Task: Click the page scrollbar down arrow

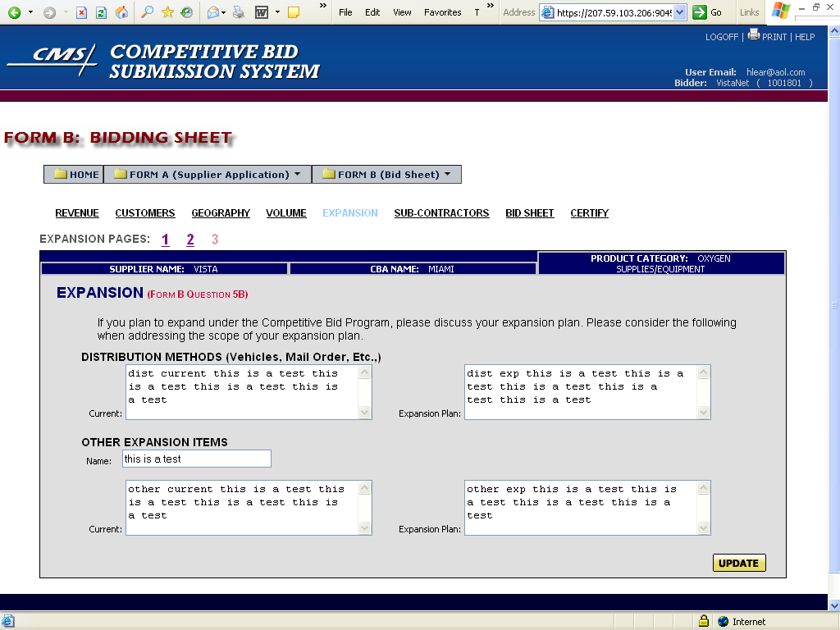Action: point(834,605)
